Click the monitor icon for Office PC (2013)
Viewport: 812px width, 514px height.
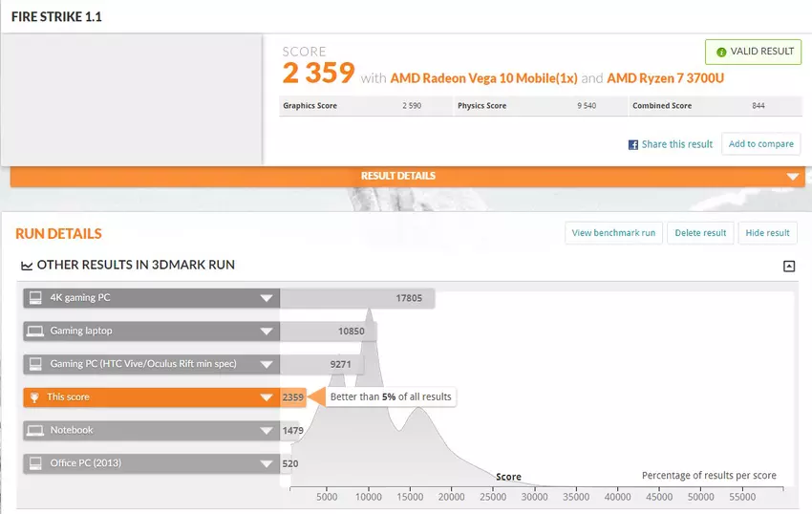pyautogui.click(x=35, y=463)
